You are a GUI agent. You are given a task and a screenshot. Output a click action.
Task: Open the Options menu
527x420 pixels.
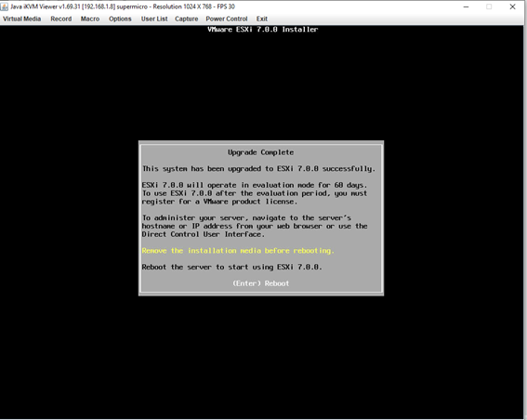pyautogui.click(x=120, y=19)
